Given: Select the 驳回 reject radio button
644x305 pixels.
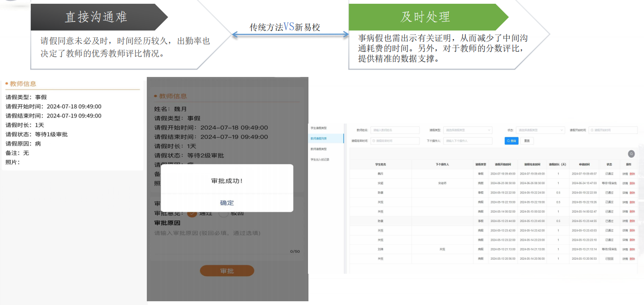Looking at the screenshot, I should 224,213.
